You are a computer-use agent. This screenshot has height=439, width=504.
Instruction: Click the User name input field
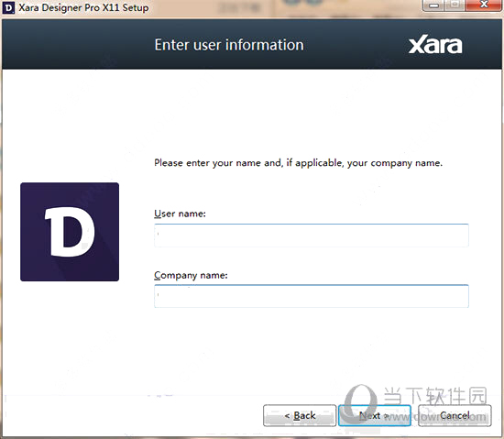[312, 236]
